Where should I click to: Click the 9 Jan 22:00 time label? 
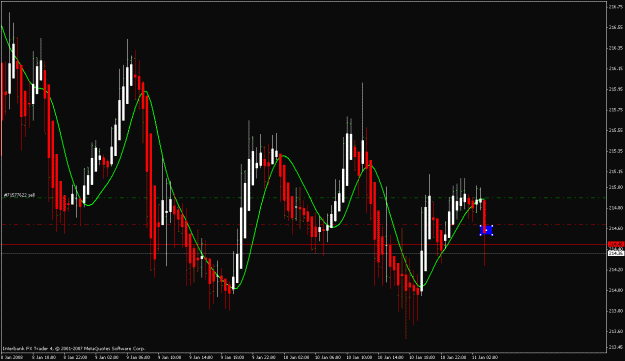point(265,357)
